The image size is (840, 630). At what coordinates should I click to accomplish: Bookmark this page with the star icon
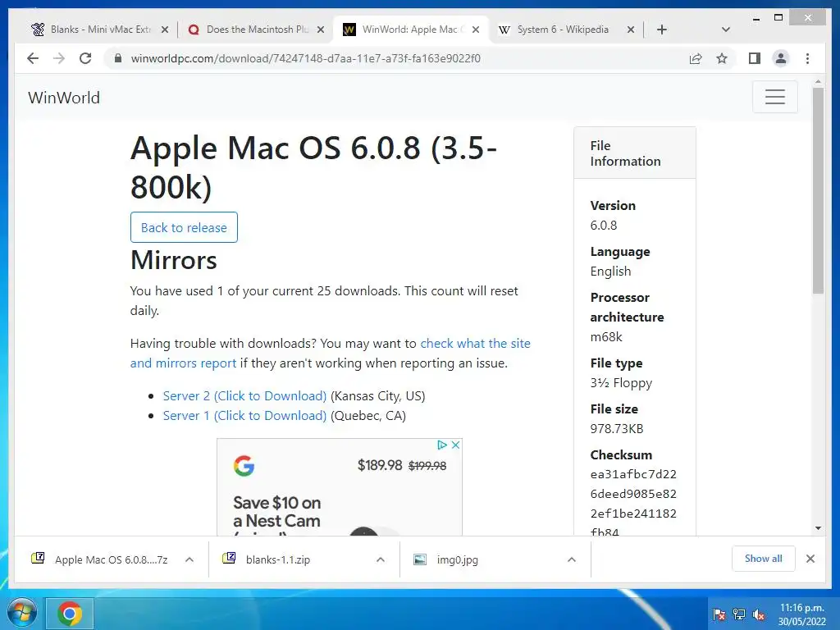coord(722,58)
